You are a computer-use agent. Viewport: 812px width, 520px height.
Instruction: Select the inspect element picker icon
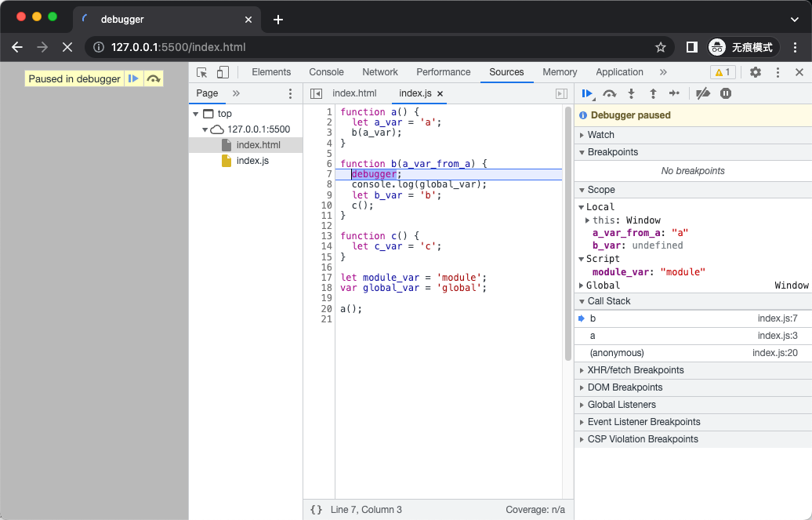[x=202, y=73]
